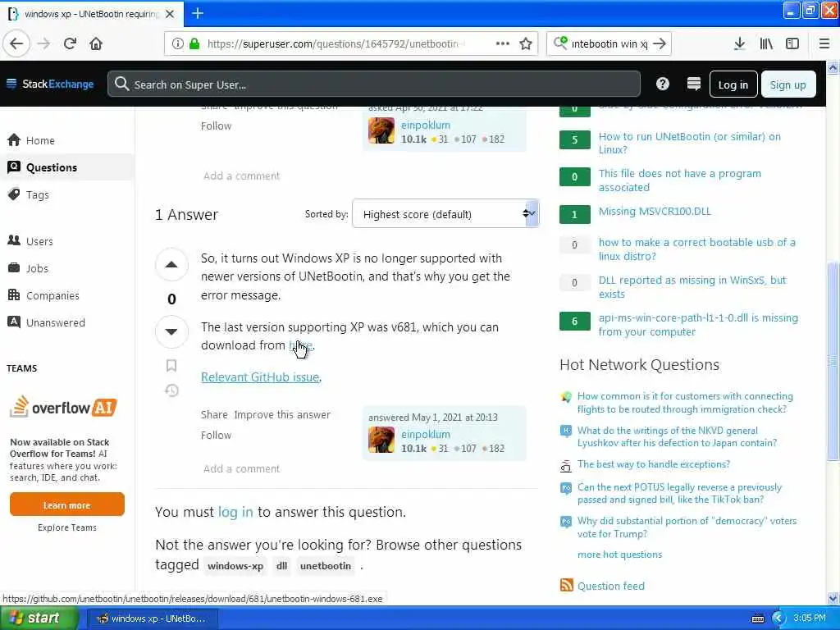840x630 pixels.
Task: Click the 'log in' link to answer
Action: (235, 512)
